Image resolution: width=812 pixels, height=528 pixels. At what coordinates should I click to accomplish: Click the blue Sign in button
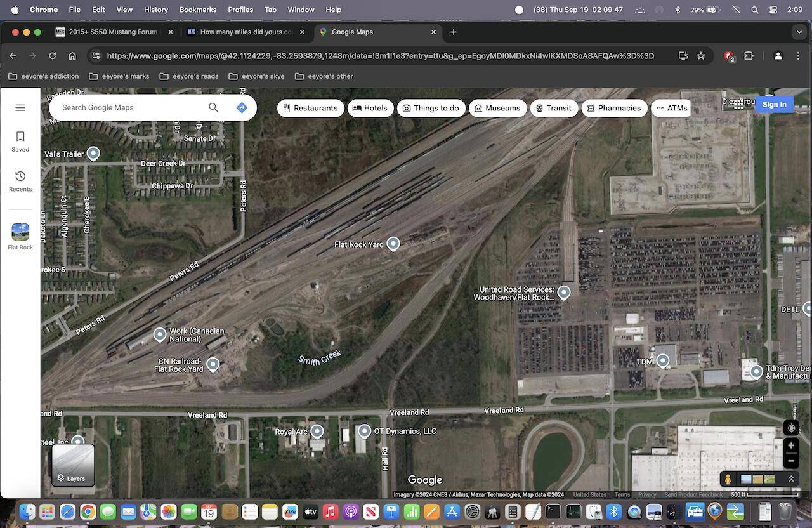pyautogui.click(x=774, y=105)
